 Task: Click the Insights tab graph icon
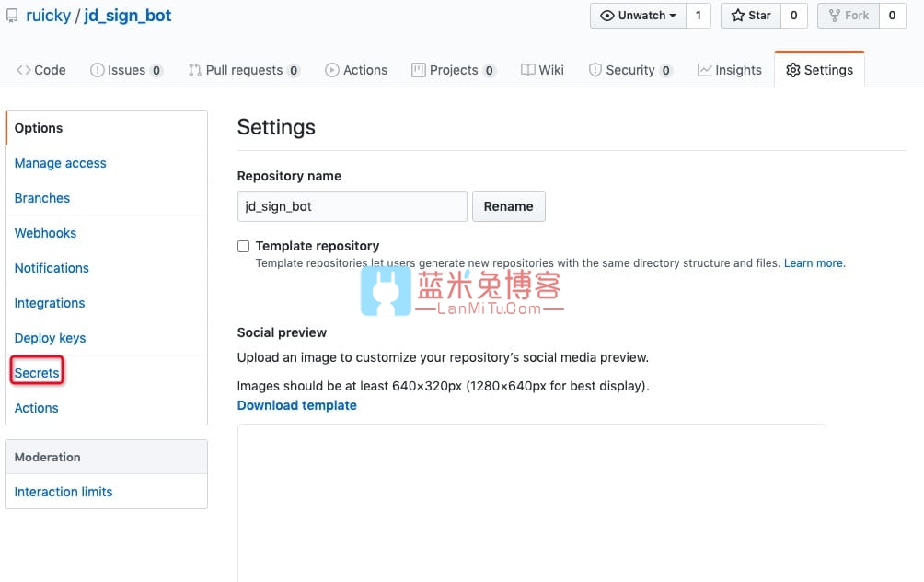click(704, 70)
